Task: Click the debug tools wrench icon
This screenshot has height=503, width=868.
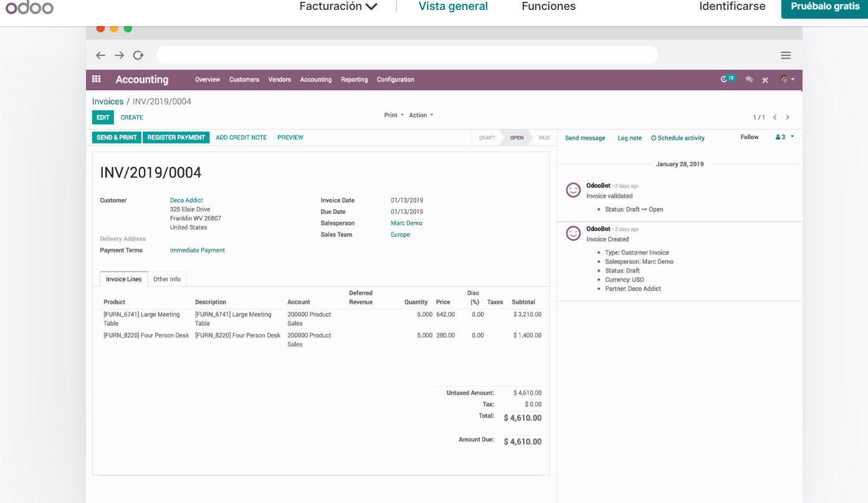Action: 765,79
